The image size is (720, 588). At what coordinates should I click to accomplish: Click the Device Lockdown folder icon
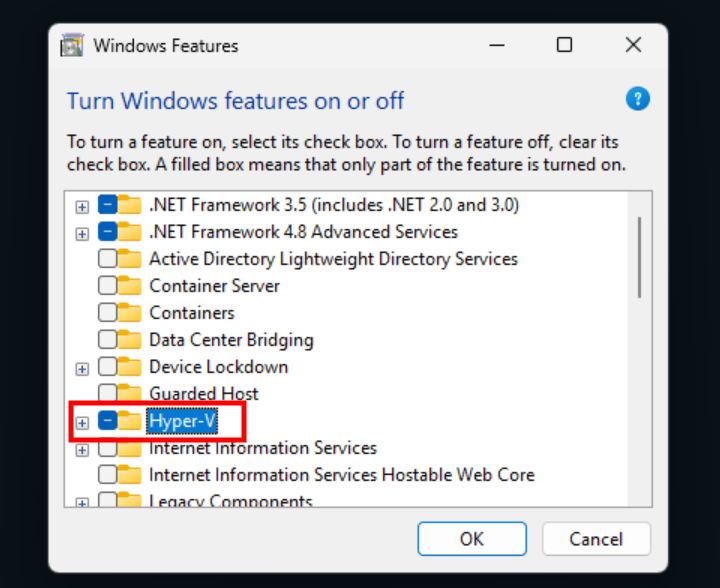[130, 367]
